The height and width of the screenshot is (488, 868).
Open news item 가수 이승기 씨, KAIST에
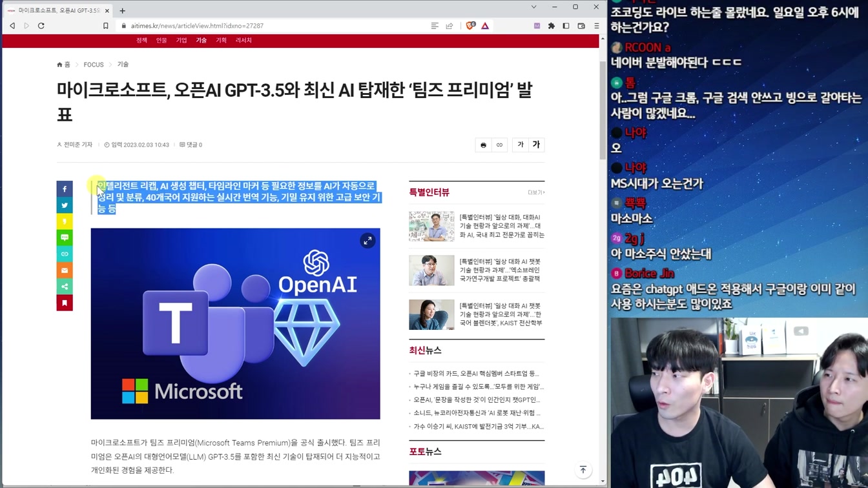[479, 427]
